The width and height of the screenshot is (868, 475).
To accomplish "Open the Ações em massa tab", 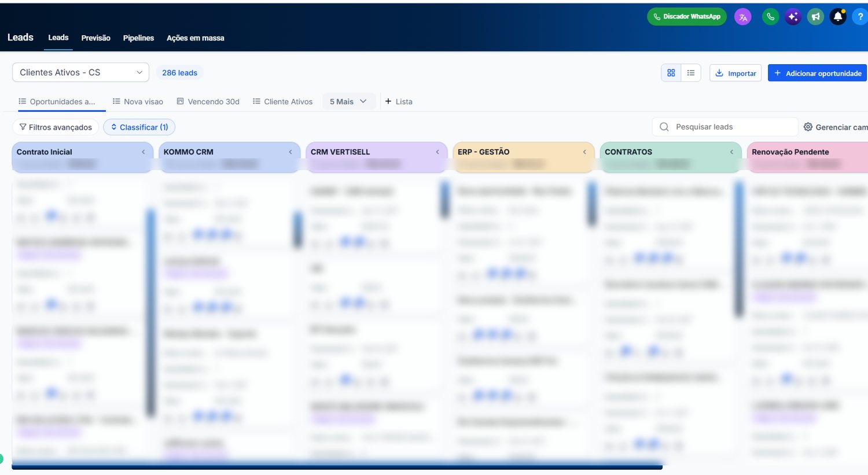I will [196, 38].
